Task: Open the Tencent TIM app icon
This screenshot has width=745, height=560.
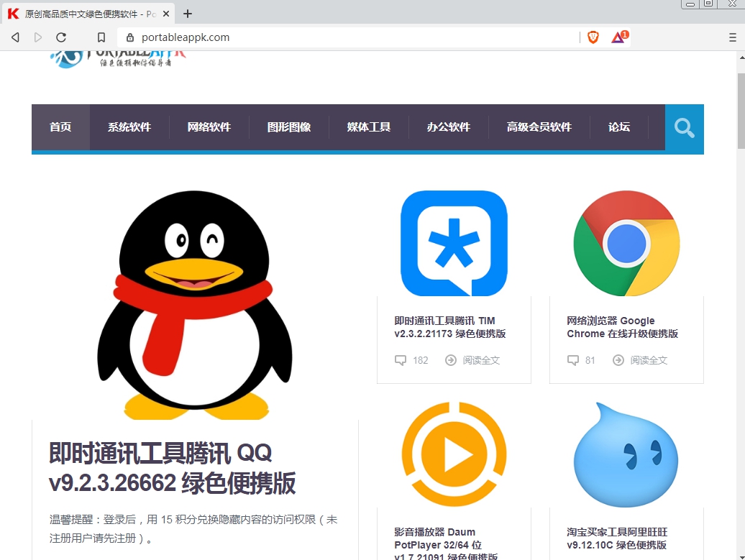Action: click(454, 243)
